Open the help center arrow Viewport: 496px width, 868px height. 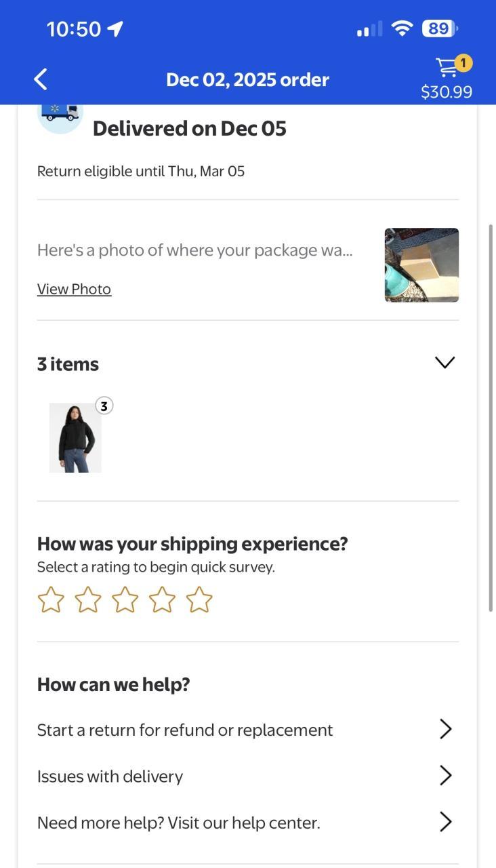pyautogui.click(x=445, y=822)
